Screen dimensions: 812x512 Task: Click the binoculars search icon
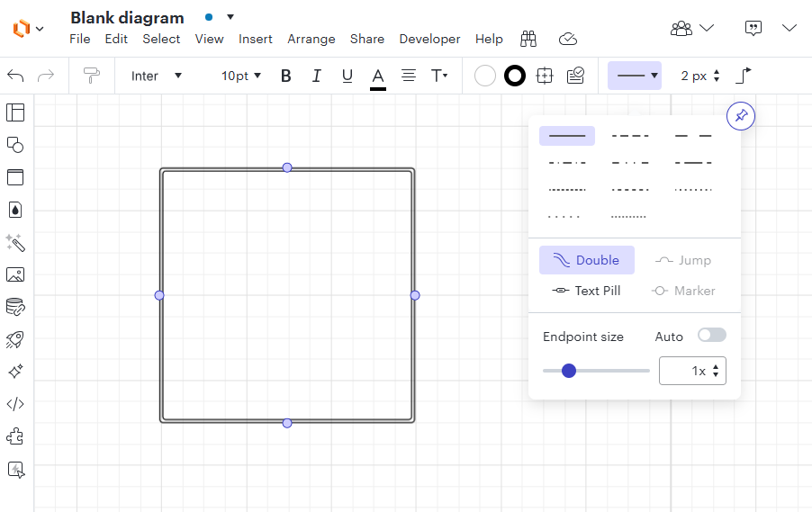point(528,39)
